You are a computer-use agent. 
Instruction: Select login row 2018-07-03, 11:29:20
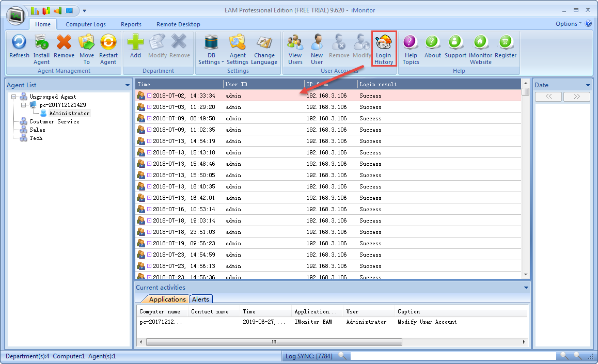[x=328, y=107]
